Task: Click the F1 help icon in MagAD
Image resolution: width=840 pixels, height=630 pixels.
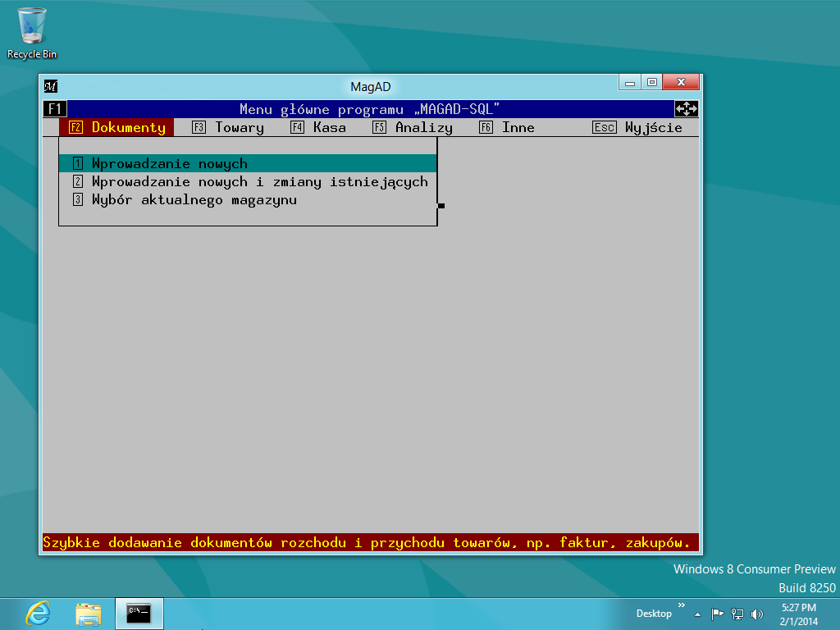Action: point(53,108)
